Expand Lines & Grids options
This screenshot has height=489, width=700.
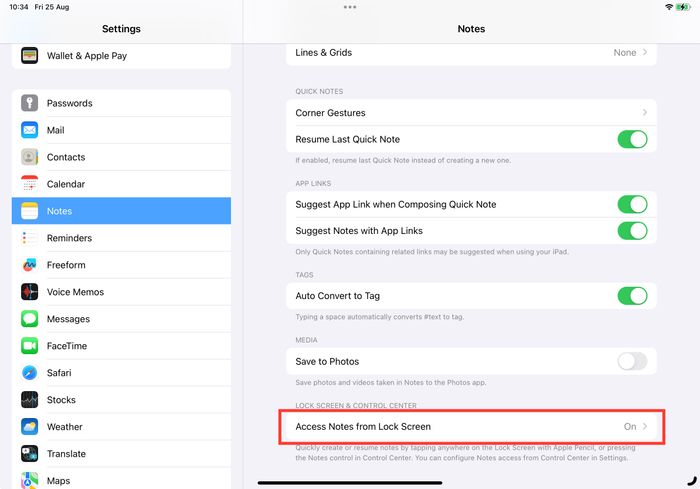[644, 52]
